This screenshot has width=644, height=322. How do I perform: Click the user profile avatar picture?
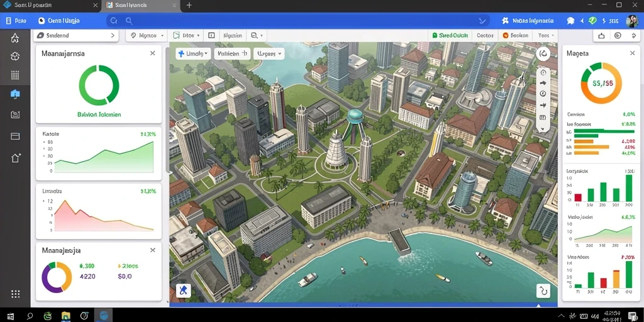click(x=632, y=21)
